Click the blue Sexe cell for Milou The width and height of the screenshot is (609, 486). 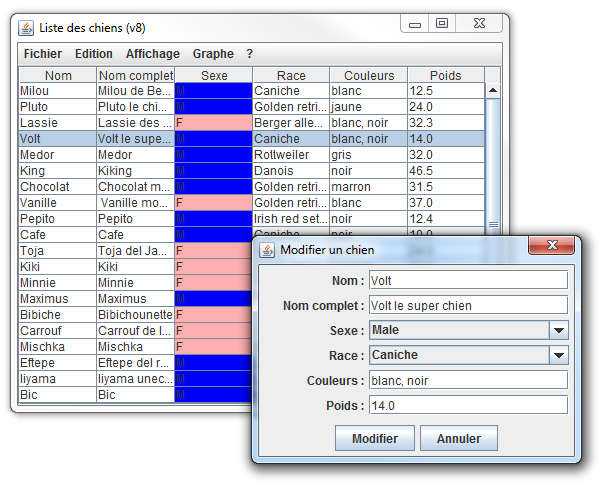(x=213, y=91)
